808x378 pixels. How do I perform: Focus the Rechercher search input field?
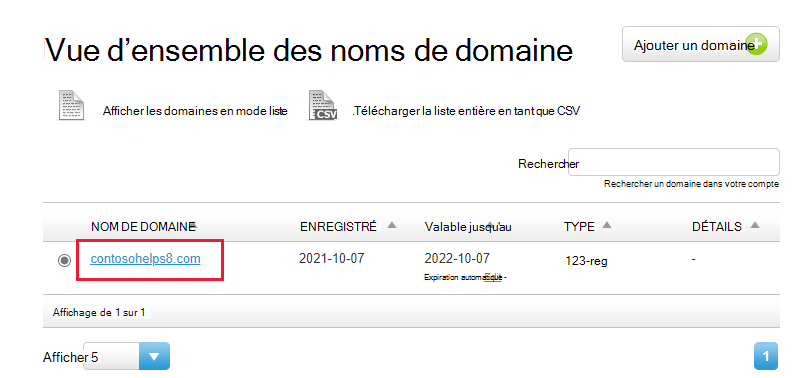[674, 162]
